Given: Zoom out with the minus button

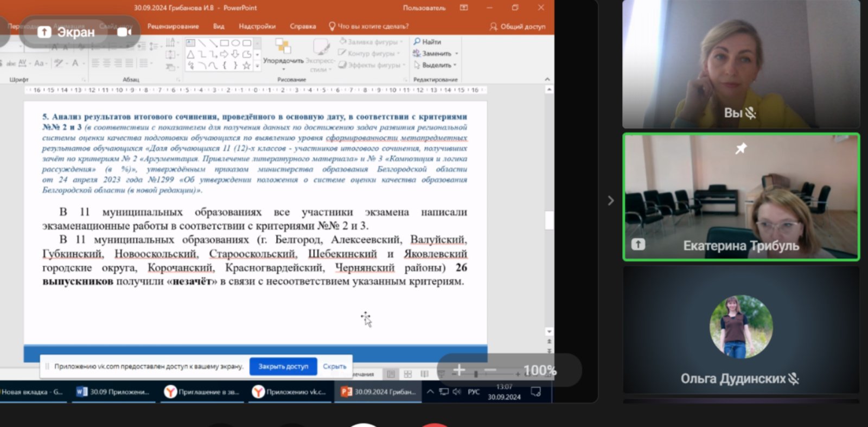Looking at the screenshot, I should tap(490, 370).
